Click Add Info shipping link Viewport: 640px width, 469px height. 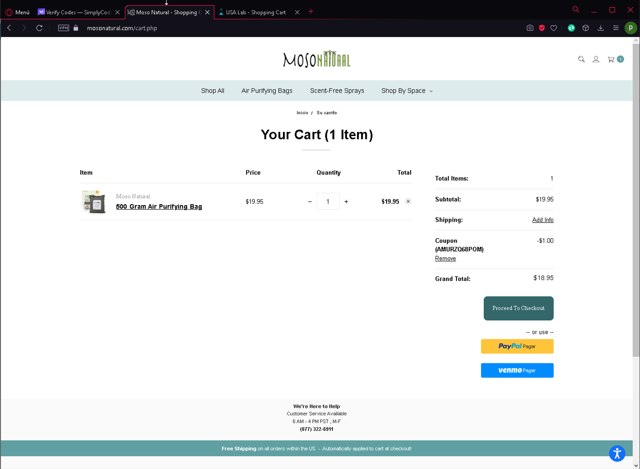(542, 220)
